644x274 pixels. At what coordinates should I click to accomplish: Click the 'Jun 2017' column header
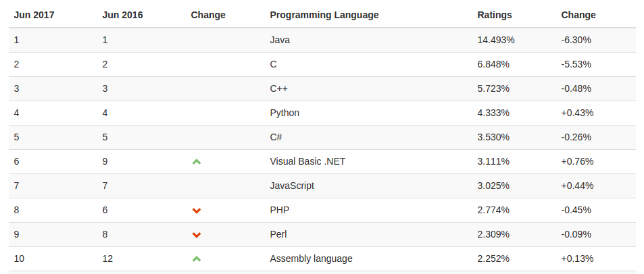pos(34,15)
